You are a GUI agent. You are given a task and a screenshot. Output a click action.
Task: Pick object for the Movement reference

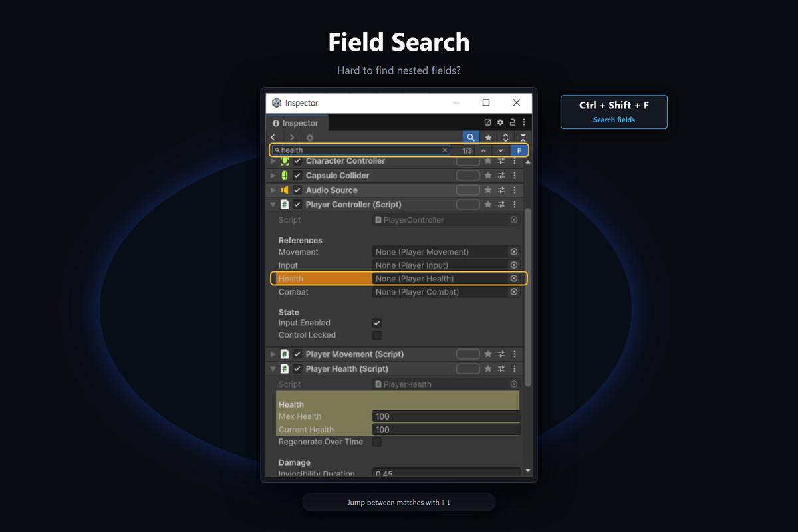[x=514, y=252]
